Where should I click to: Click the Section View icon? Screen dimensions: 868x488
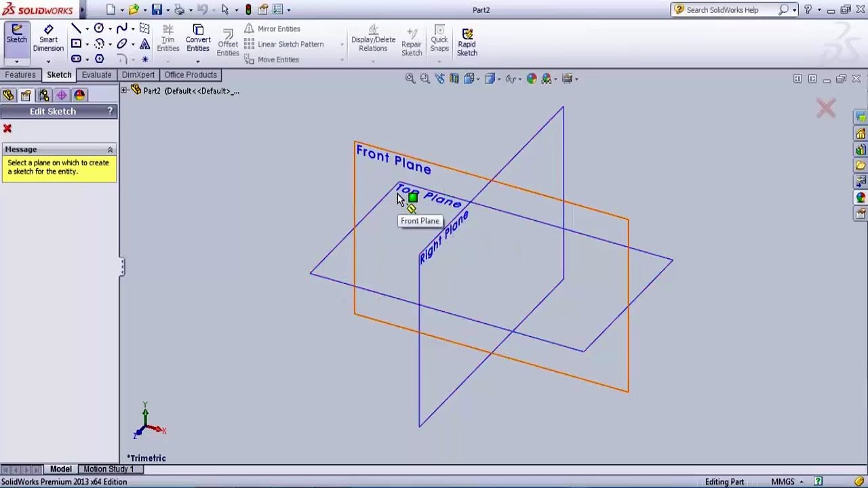pyautogui.click(x=454, y=79)
